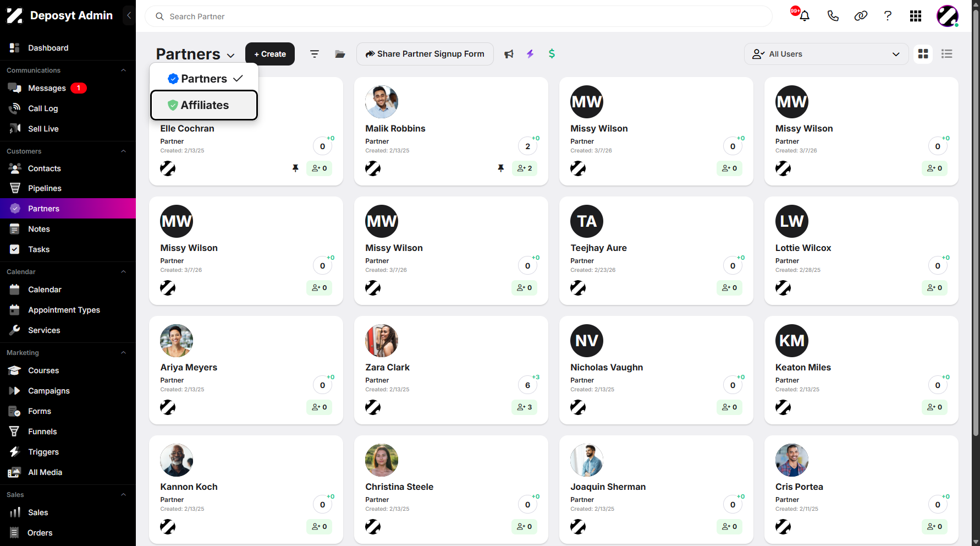Open Cris Portea partner name
The image size is (980, 546).
pos(799,487)
